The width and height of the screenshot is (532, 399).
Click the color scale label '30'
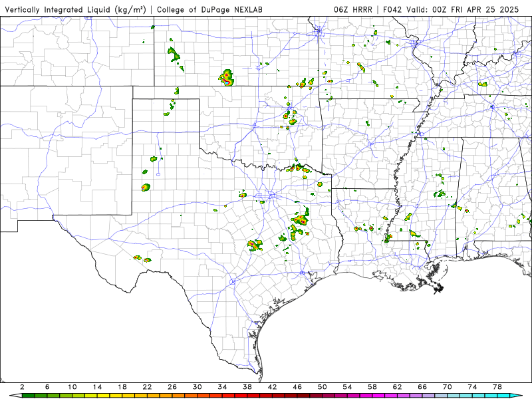coord(197,387)
